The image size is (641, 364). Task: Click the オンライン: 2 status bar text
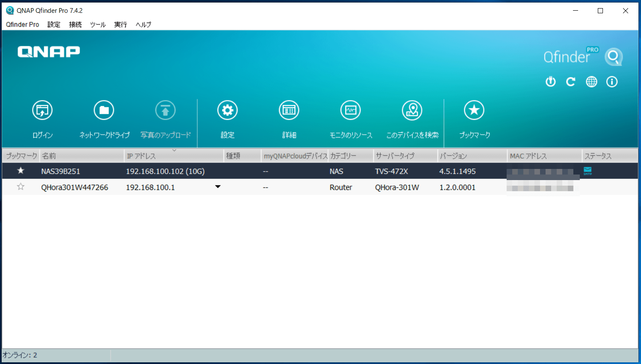click(20, 355)
